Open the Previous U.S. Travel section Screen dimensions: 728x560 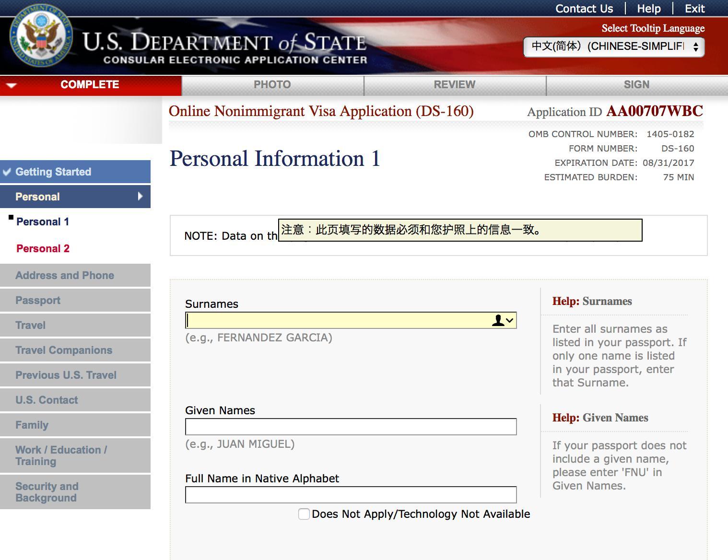click(75, 375)
